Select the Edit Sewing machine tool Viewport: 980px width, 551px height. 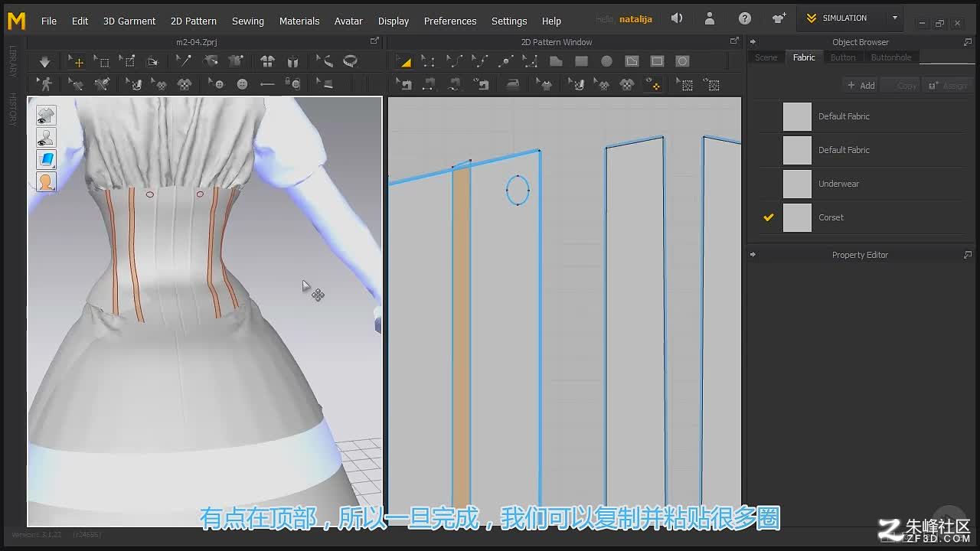click(403, 84)
